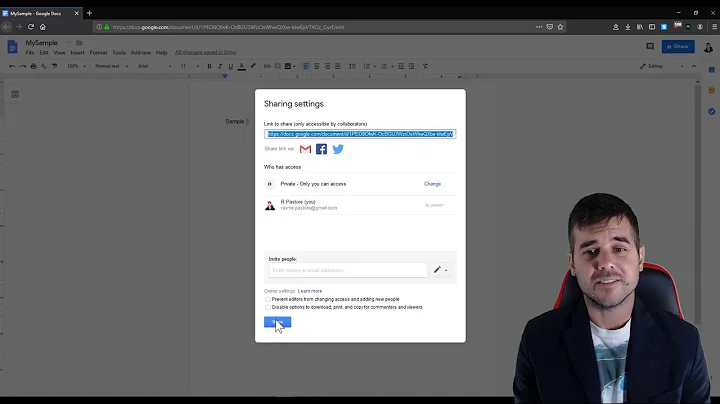Screen dimensions: 720x404
Task: Click the Google Docs home icon
Action: click(x=12, y=47)
